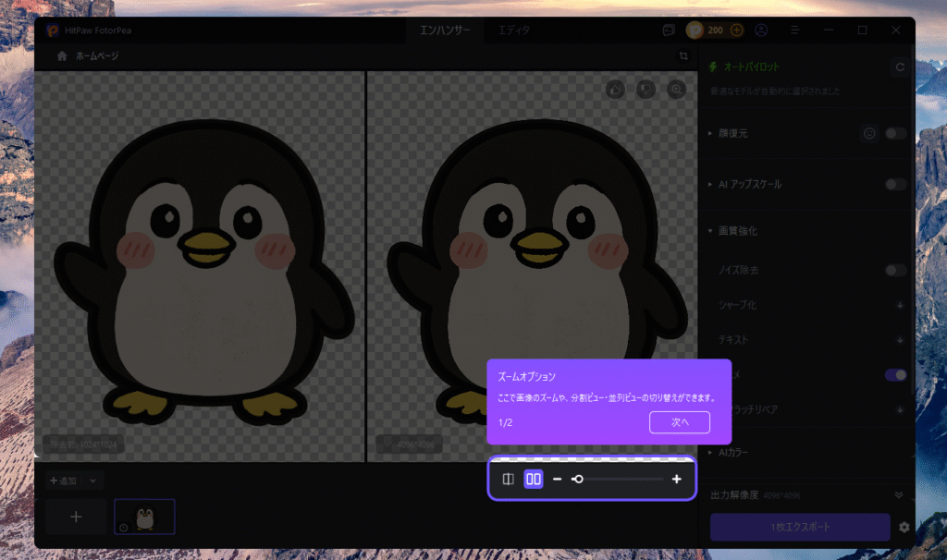
Task: Click the zoom level slider handle
Action: [577, 479]
